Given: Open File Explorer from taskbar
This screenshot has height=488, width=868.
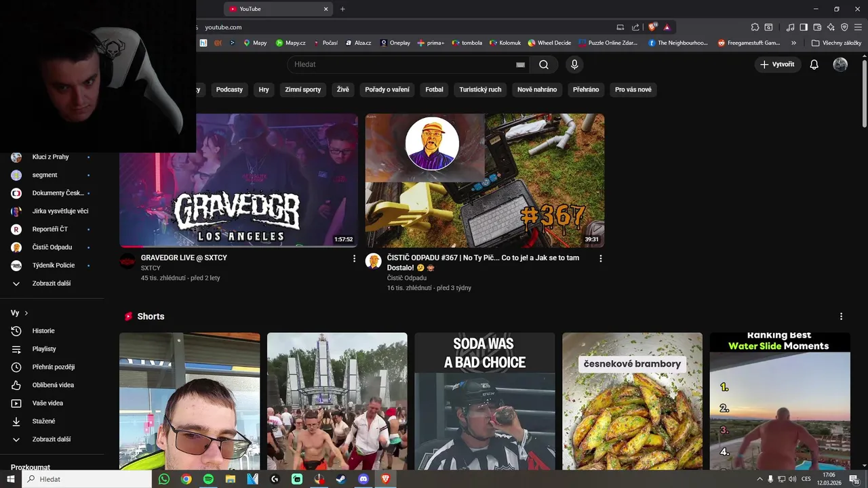Looking at the screenshot, I should [x=231, y=479].
